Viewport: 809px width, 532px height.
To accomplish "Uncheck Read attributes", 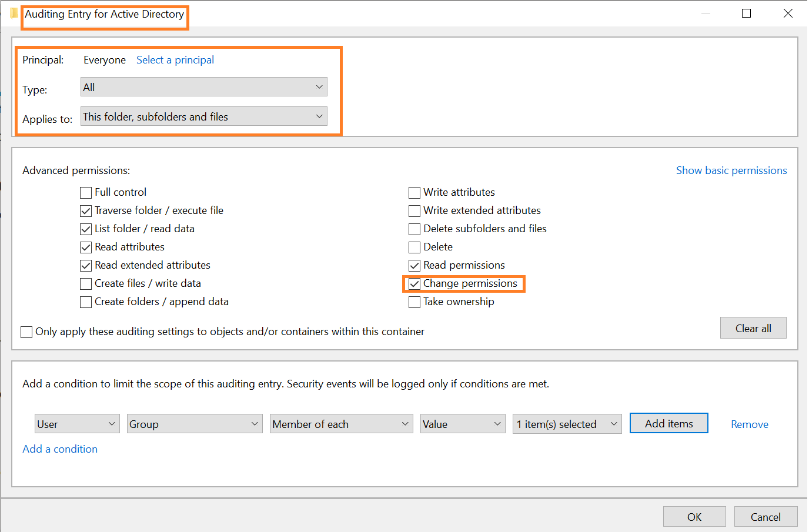I will click(85, 247).
